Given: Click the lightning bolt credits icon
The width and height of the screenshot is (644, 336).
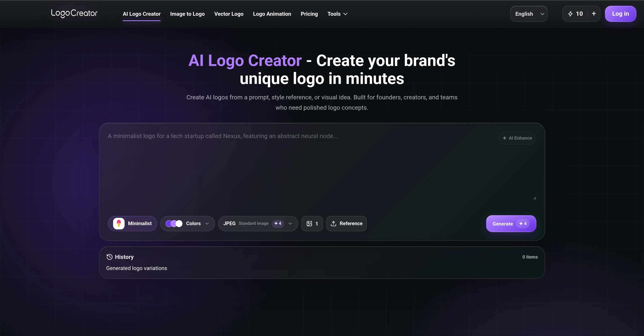Looking at the screenshot, I should click(570, 14).
